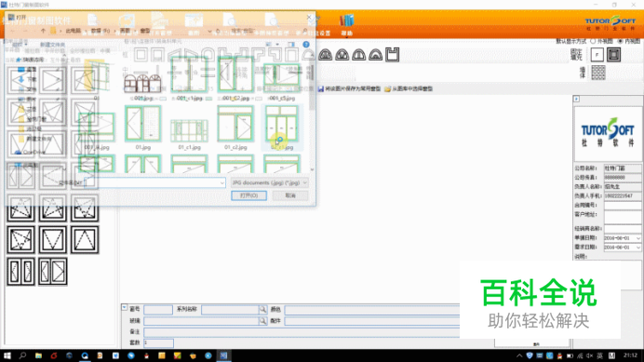Viewport: 644px width, 362px height.
Task: Select the brick wall pattern swatch
Action: pos(598,73)
